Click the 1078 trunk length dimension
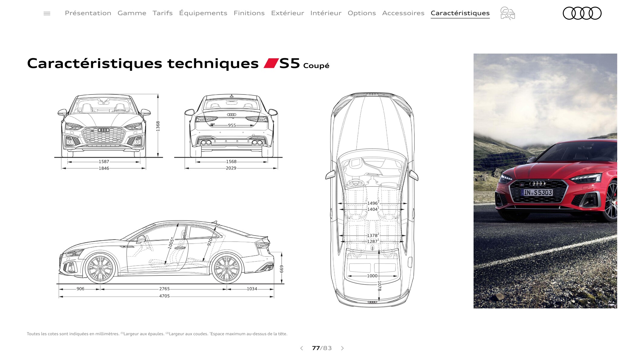This screenshot has width=644, height=362. 380,286
